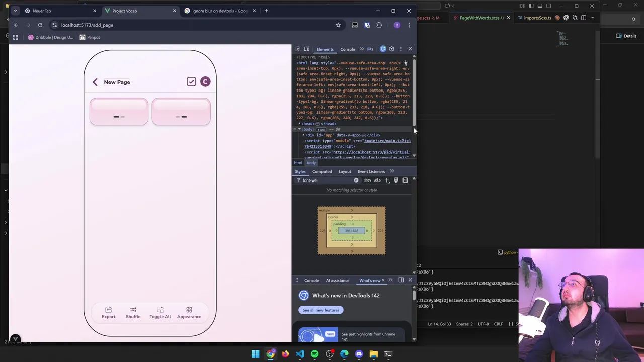Select html in the breadcrumb bar

click(298, 163)
